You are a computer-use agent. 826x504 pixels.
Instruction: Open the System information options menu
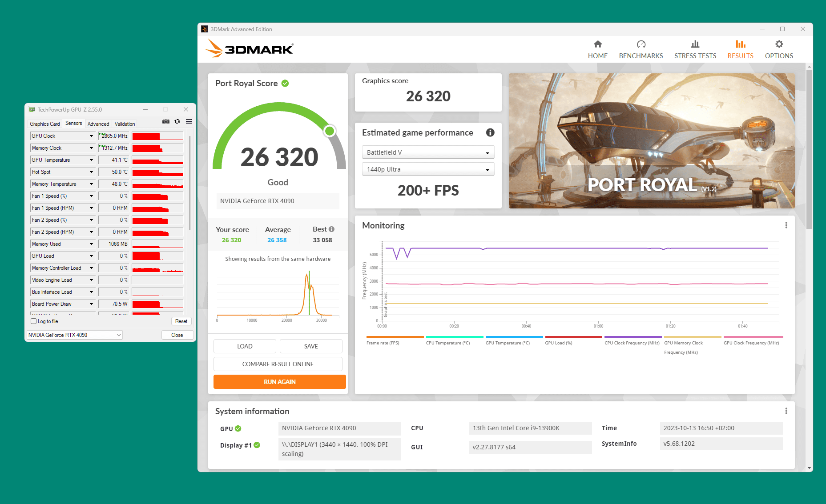[x=786, y=411]
